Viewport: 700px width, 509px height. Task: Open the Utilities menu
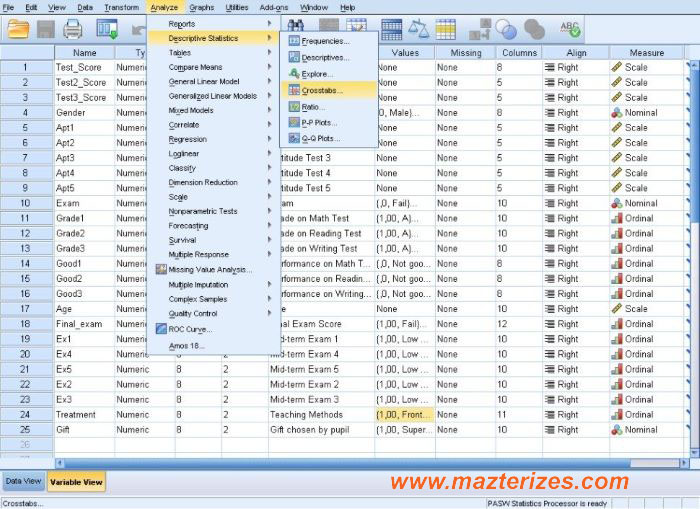pyautogui.click(x=237, y=8)
